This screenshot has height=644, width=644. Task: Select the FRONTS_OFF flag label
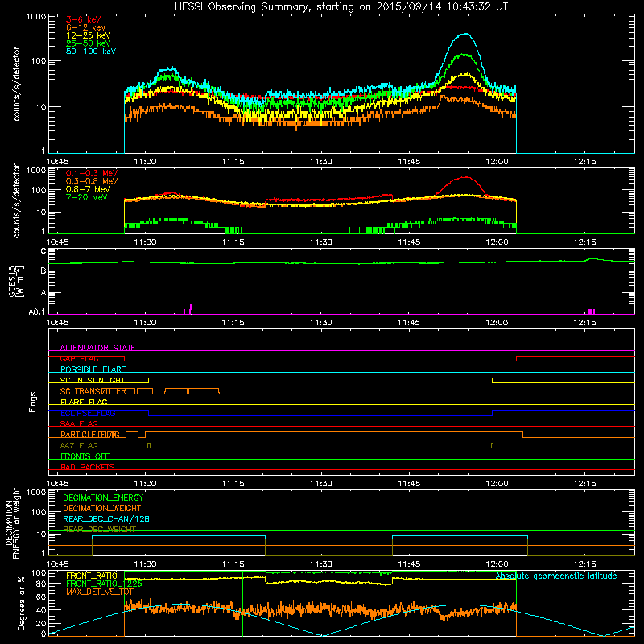(85, 456)
